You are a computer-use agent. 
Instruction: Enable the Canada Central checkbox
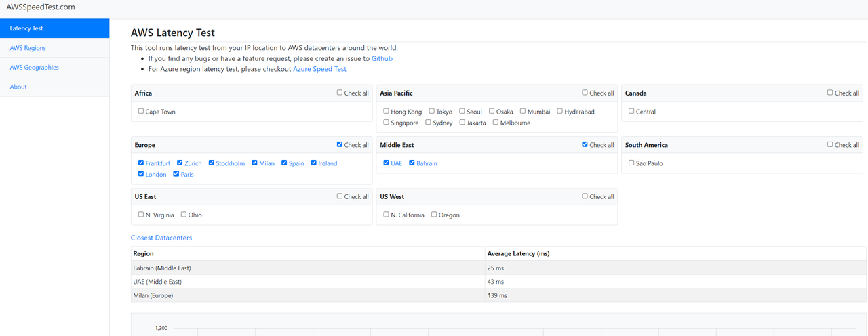[x=632, y=111]
